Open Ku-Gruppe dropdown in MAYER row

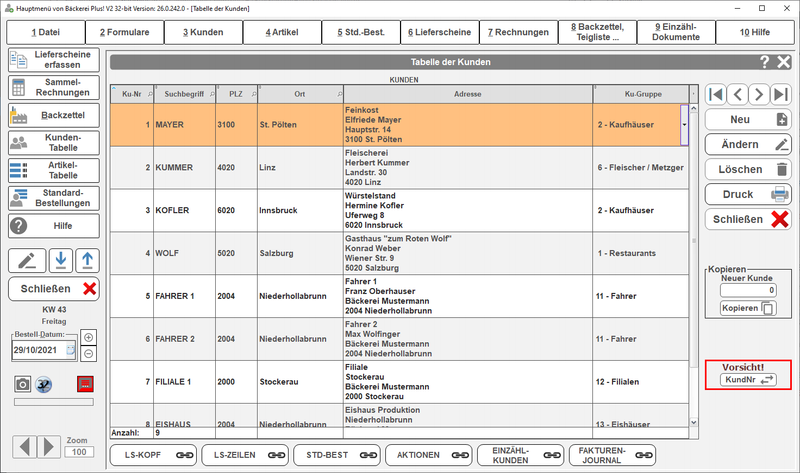[x=684, y=125]
